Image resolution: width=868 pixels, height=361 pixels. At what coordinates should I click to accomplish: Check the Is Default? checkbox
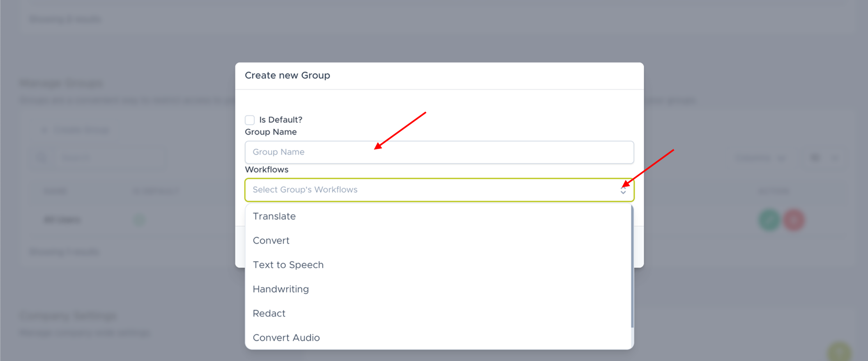coord(250,120)
